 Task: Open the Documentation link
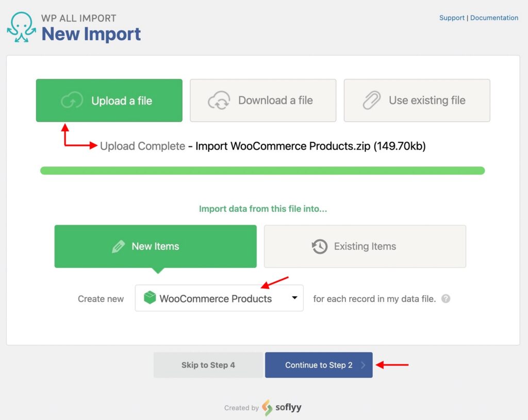click(x=494, y=18)
